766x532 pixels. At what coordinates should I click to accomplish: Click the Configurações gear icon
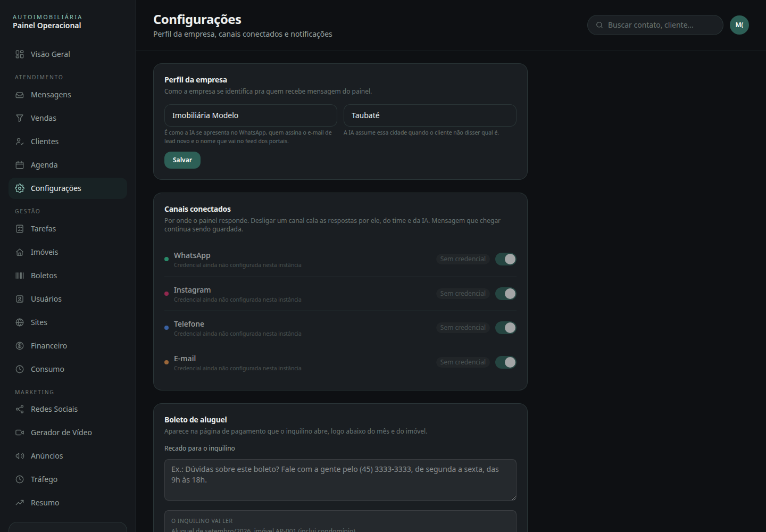pos(20,188)
